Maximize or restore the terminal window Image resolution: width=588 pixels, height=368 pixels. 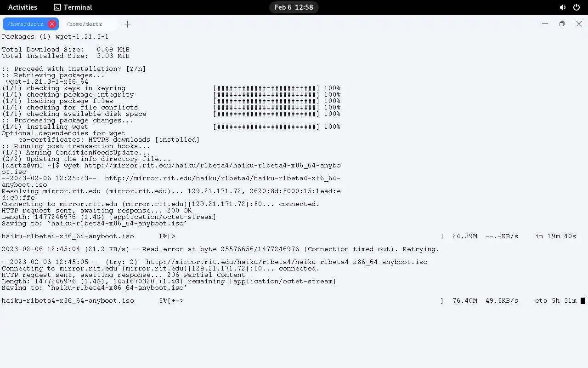(x=562, y=24)
